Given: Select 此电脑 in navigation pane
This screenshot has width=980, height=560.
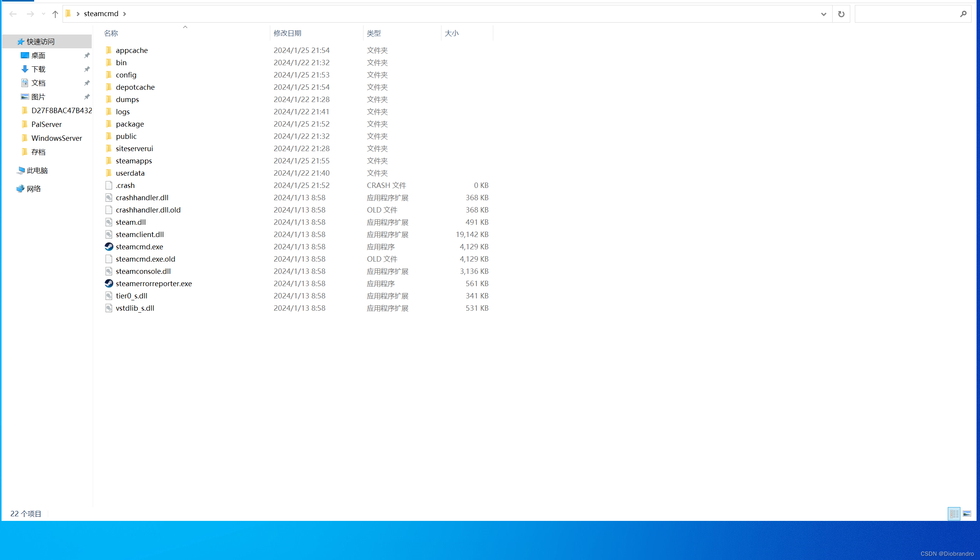Looking at the screenshot, I should (x=37, y=170).
